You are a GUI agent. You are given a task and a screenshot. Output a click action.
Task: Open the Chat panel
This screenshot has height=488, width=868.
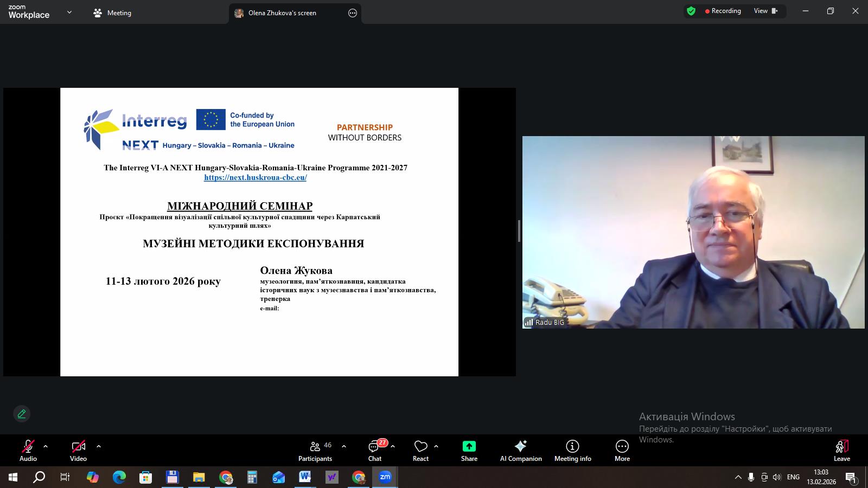click(375, 450)
